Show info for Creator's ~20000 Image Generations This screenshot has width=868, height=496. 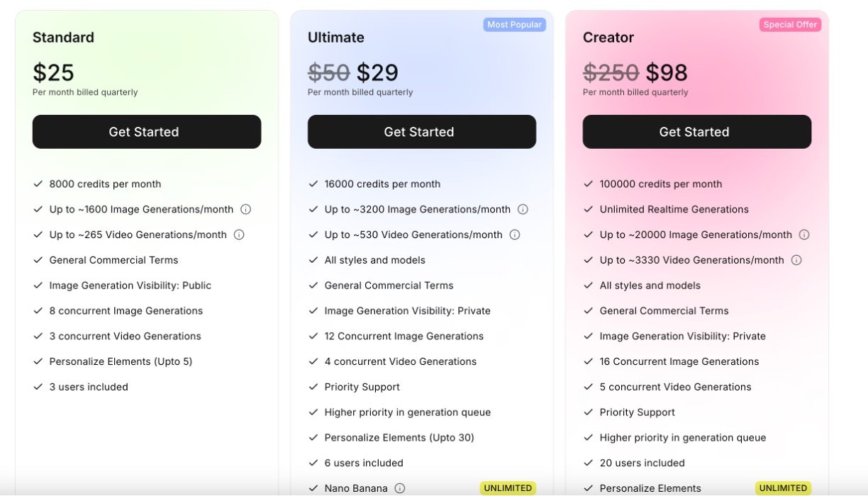coord(804,235)
